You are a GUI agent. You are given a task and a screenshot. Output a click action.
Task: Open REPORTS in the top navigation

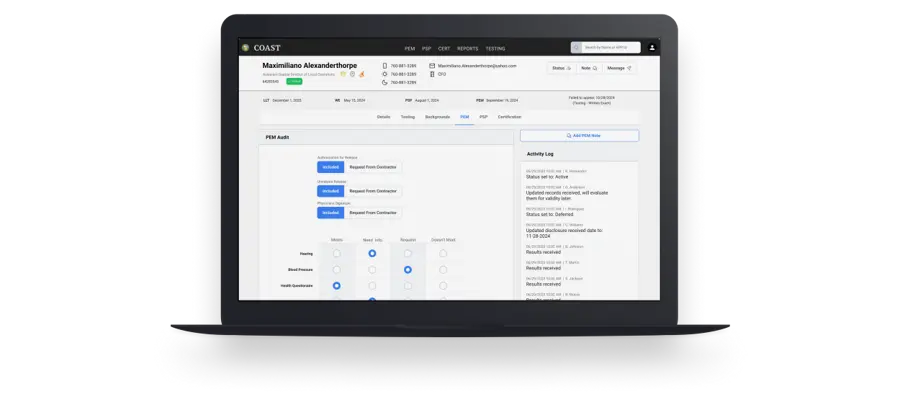click(x=467, y=48)
